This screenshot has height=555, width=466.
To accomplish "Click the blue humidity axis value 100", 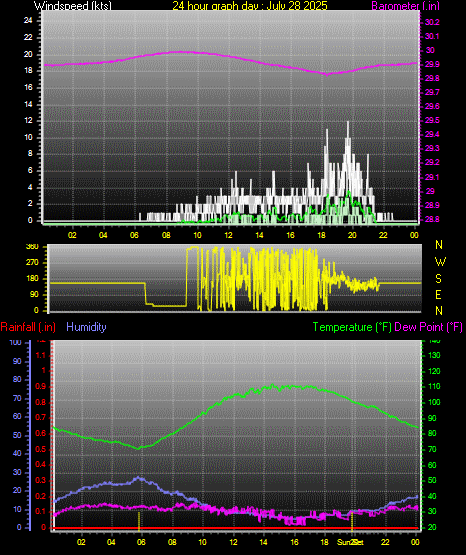I will (x=16, y=342).
